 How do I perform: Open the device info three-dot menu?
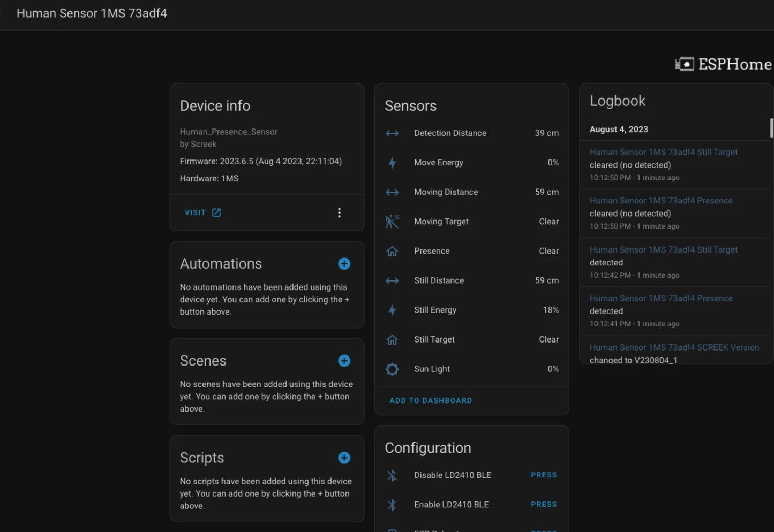pos(339,212)
